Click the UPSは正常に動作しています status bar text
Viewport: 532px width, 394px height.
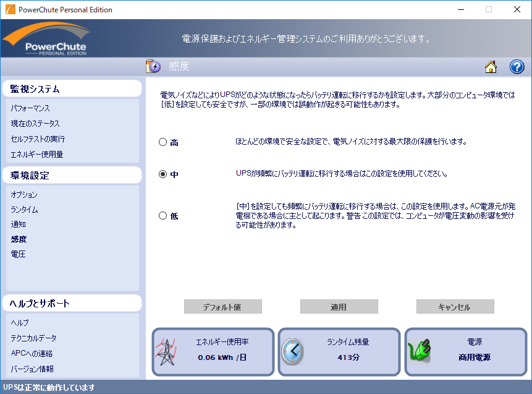49,387
